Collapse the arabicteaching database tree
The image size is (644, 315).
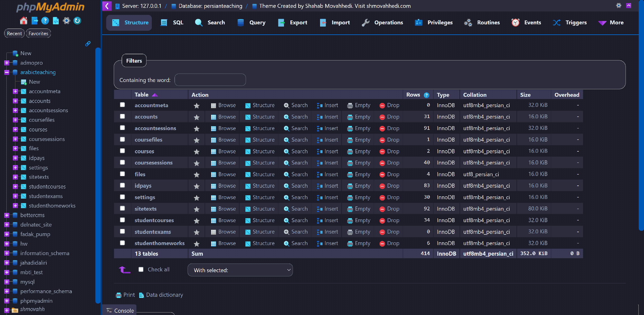tap(6, 72)
